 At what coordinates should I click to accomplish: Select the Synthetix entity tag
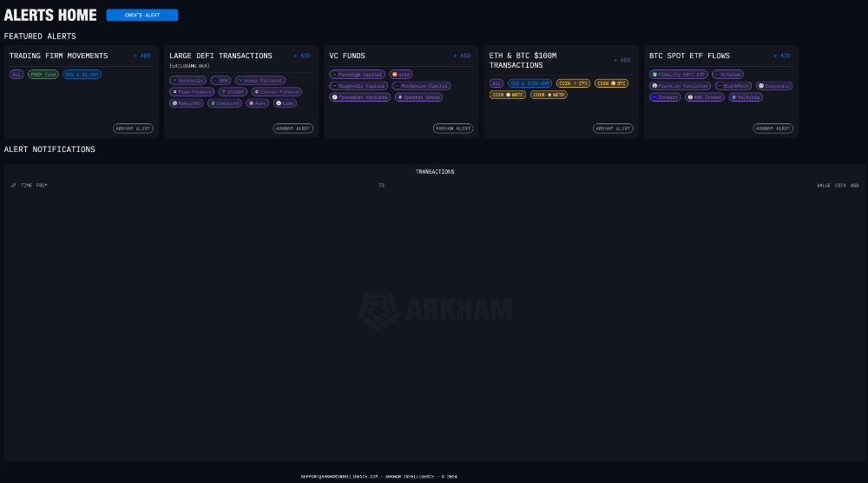tap(187, 80)
